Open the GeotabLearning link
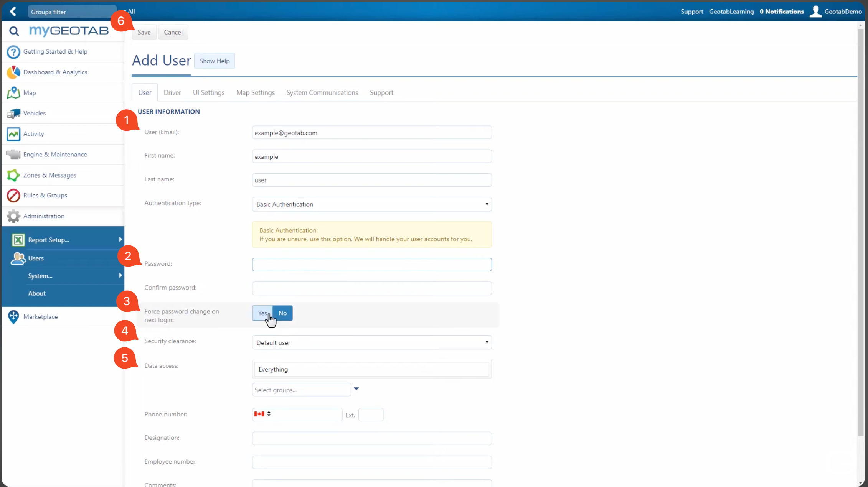 coord(731,11)
